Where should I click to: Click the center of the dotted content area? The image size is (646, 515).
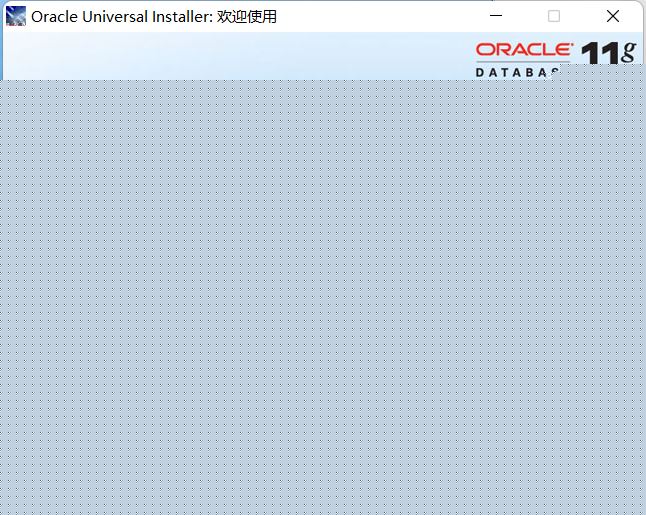coord(323,297)
